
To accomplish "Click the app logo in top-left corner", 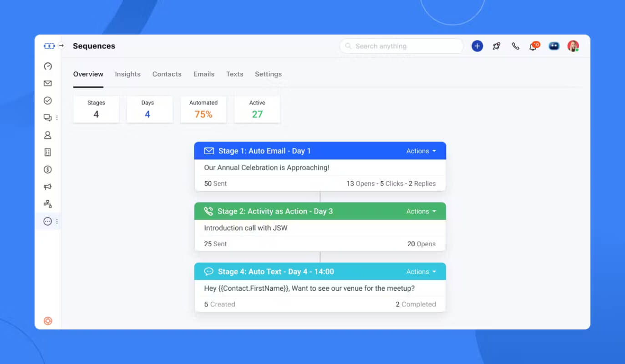I will 49,46.
